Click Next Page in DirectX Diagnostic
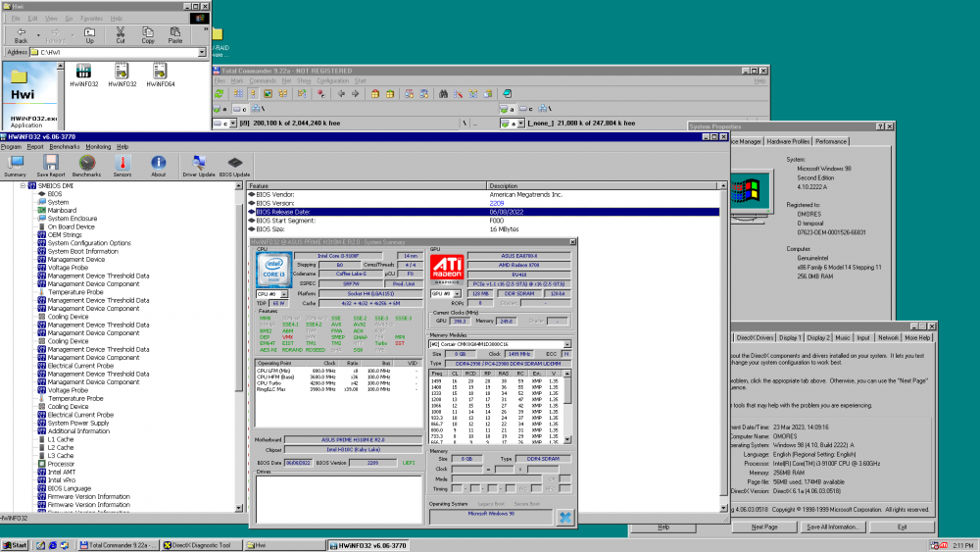This screenshot has height=552, width=980. [764, 527]
